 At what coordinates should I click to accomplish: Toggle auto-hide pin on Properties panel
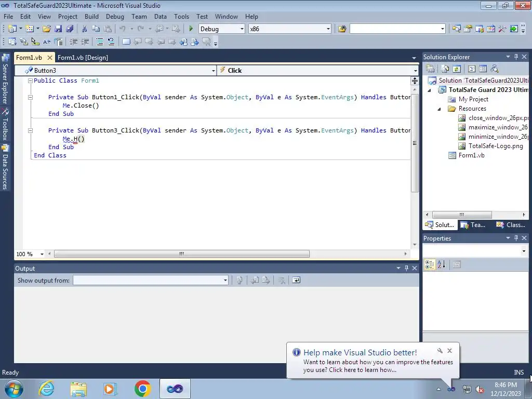(x=516, y=238)
